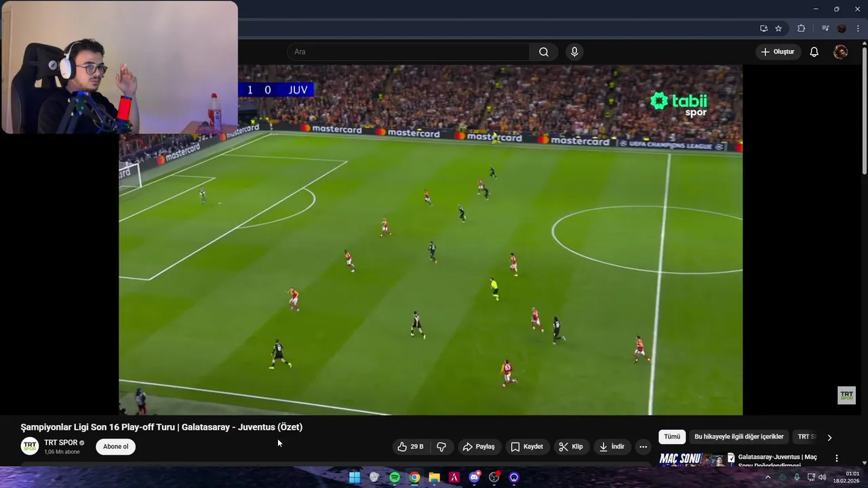
Task: Activate voice search microphone icon
Action: tap(574, 52)
